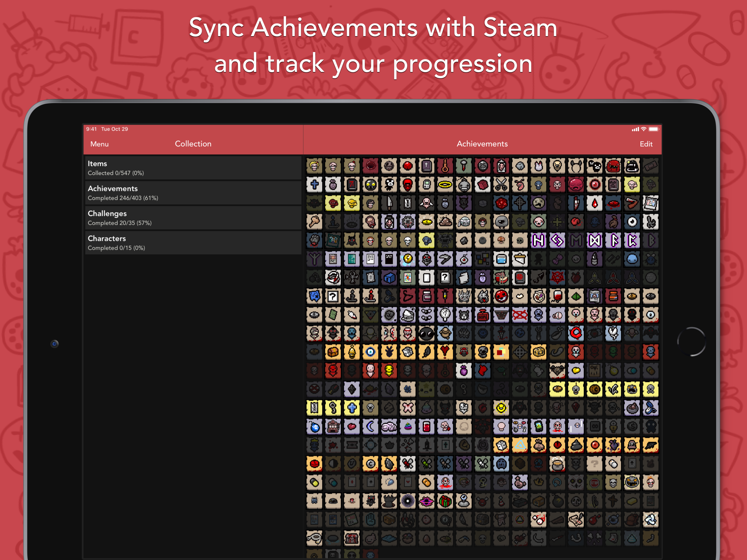This screenshot has width=747, height=560.
Task: Select the green gift box achievement
Action: 445,501
